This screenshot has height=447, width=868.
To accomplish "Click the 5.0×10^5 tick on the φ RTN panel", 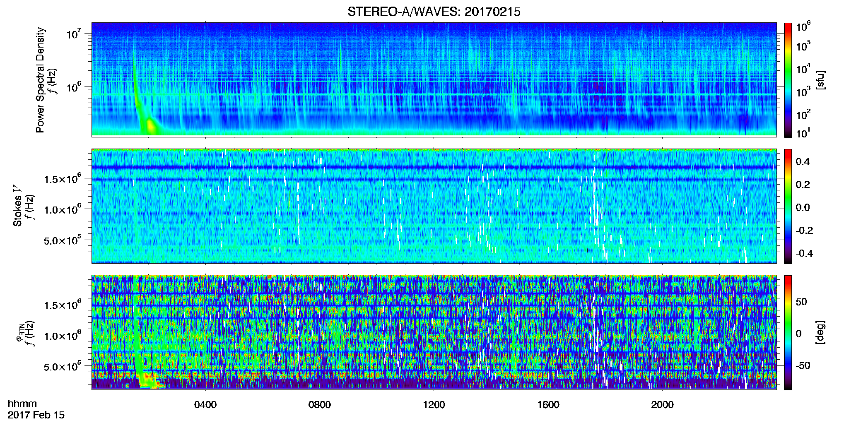I will click(63, 366).
